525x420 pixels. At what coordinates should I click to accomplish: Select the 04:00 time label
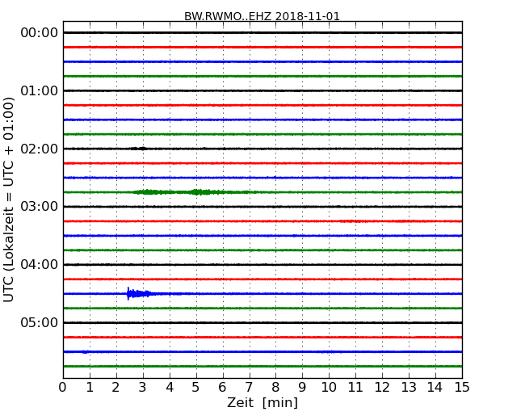click(x=40, y=265)
